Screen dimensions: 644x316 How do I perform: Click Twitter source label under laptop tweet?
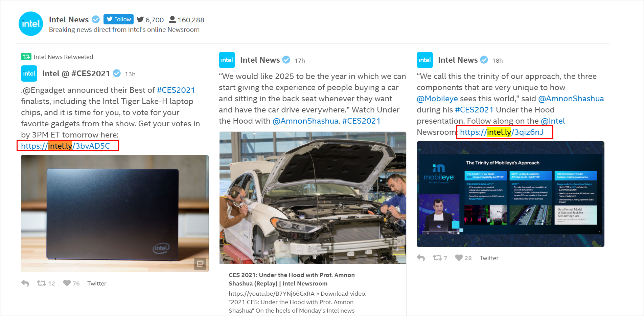click(x=97, y=283)
